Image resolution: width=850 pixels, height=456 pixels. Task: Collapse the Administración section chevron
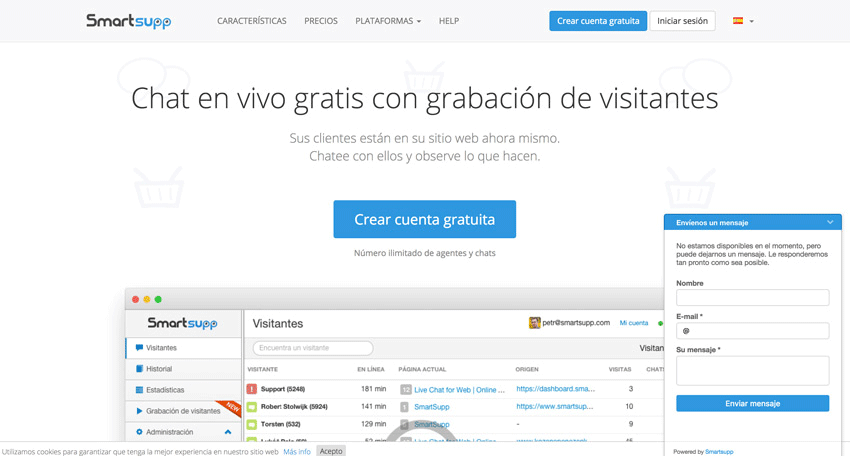coord(228,432)
